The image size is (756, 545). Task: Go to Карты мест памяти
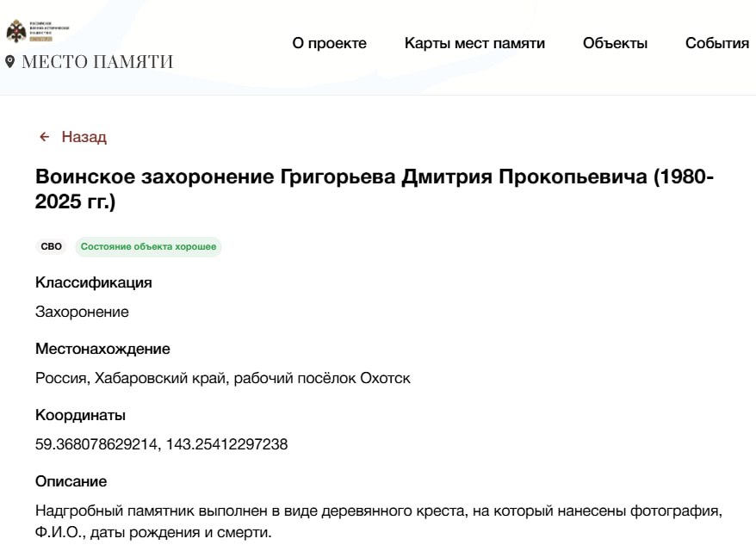(x=474, y=43)
